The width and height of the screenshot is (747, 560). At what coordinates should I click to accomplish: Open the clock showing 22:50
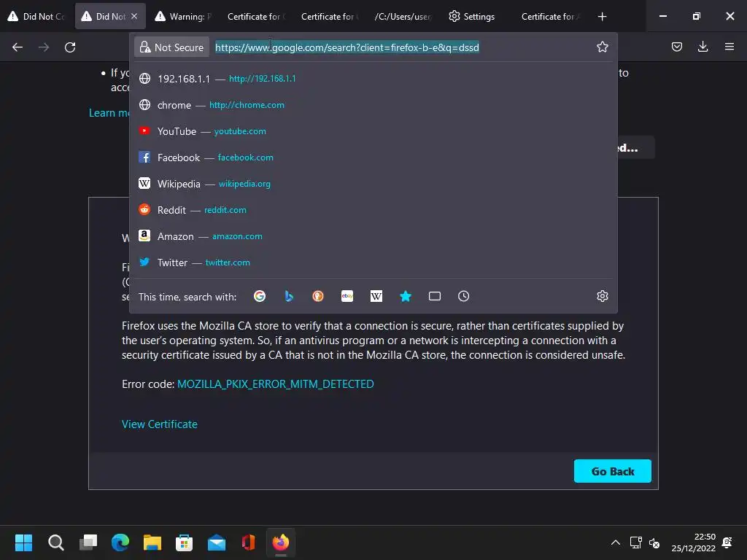tap(694, 542)
